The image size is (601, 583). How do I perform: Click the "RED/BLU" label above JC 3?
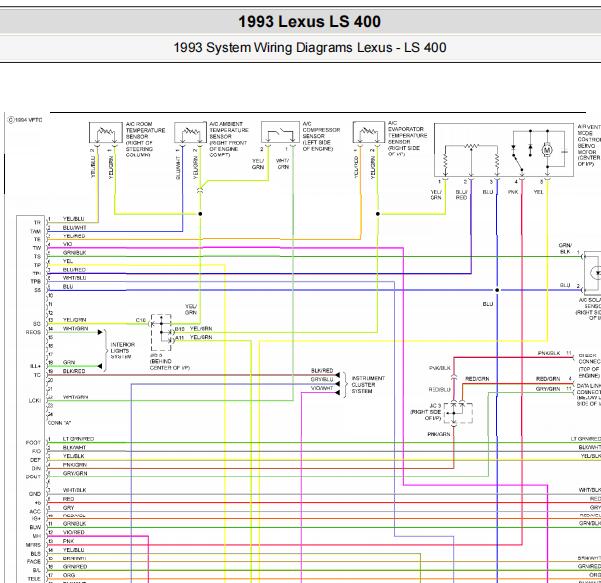(440, 389)
